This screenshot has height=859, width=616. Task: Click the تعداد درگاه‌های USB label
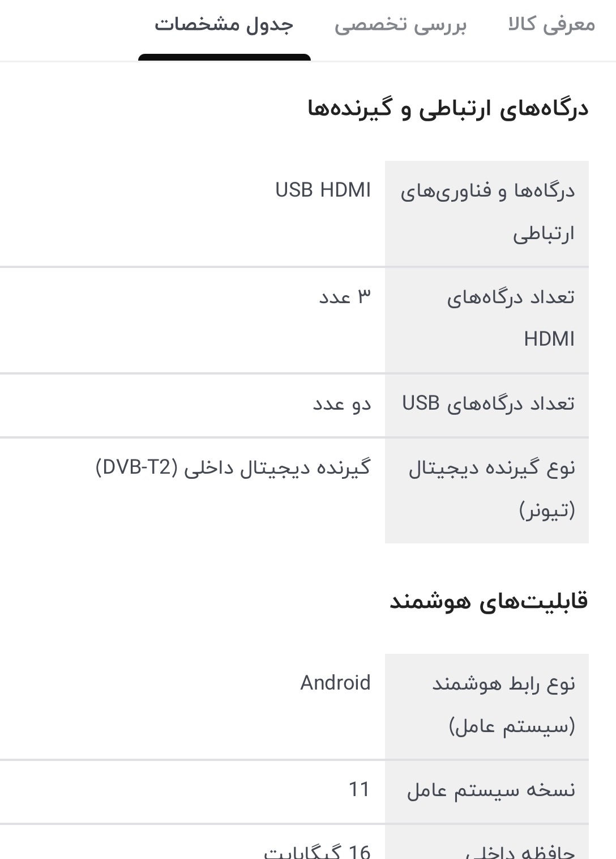[x=488, y=404]
